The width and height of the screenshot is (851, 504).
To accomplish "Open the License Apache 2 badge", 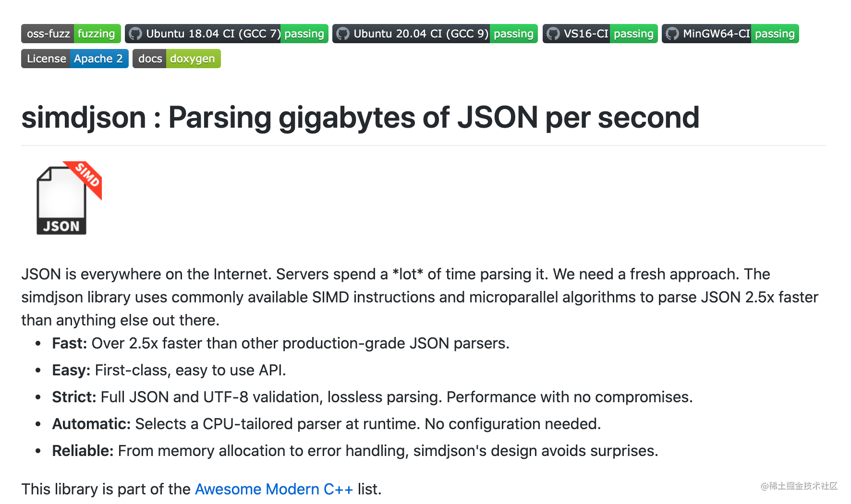I will tap(75, 59).
